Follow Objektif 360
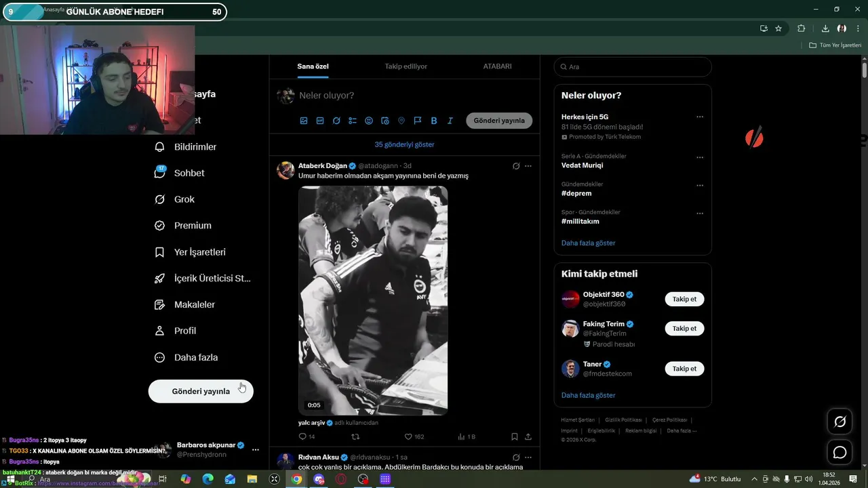The width and height of the screenshot is (868, 488). (684, 299)
